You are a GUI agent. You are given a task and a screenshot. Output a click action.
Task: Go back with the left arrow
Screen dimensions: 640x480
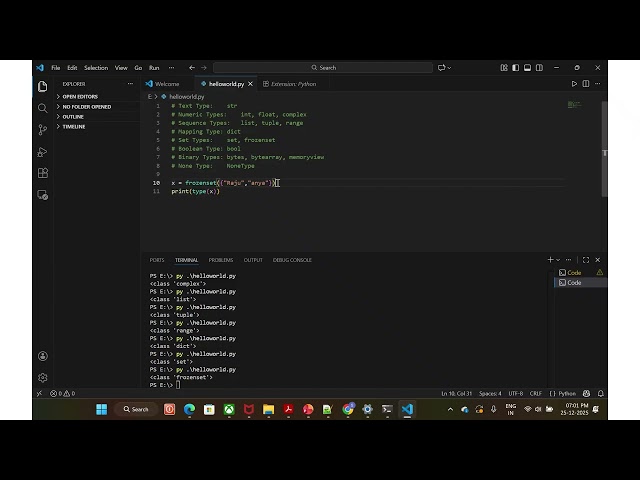[192, 68]
